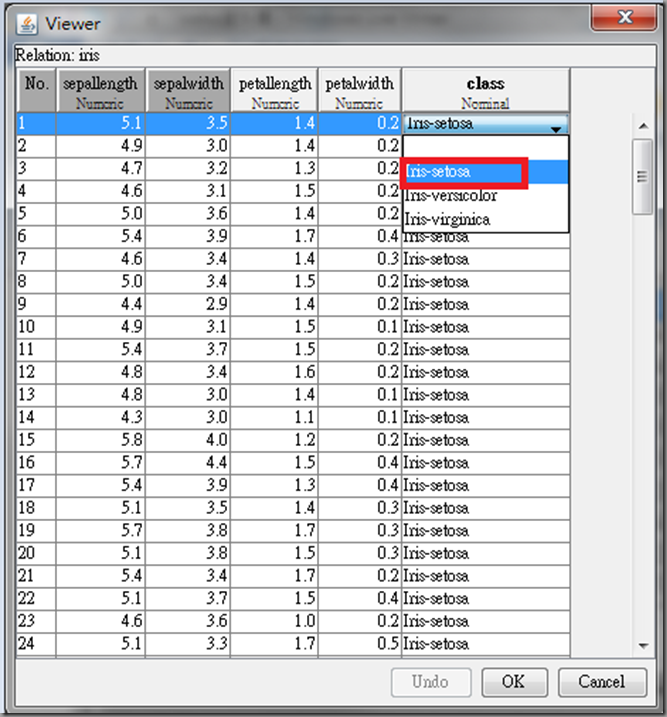Select the Iris-setosa class cell in row 18

coord(486,508)
